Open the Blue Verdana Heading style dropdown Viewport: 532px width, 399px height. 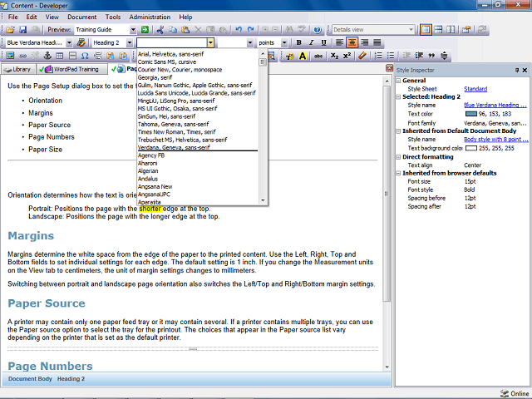point(69,42)
